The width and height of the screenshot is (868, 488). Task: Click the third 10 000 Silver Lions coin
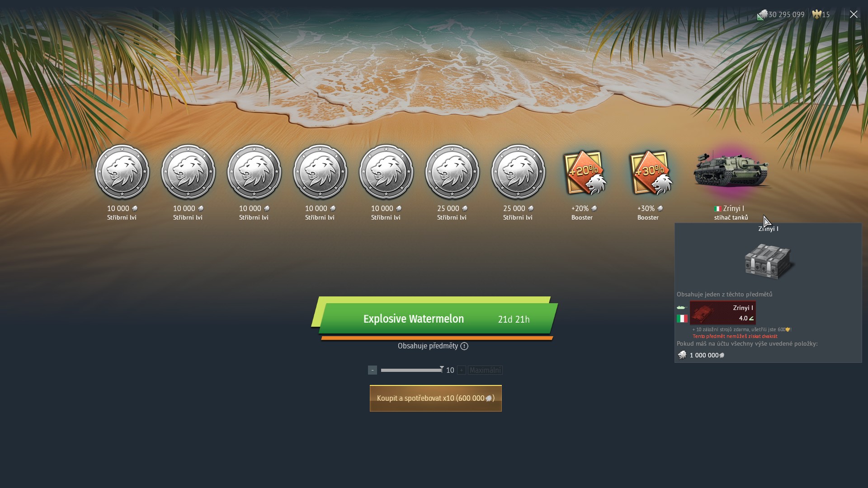pos(254,172)
